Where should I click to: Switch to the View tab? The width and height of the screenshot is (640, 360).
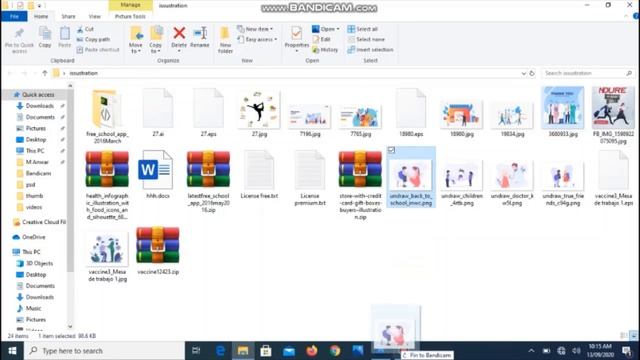pyautogui.click(x=95, y=16)
